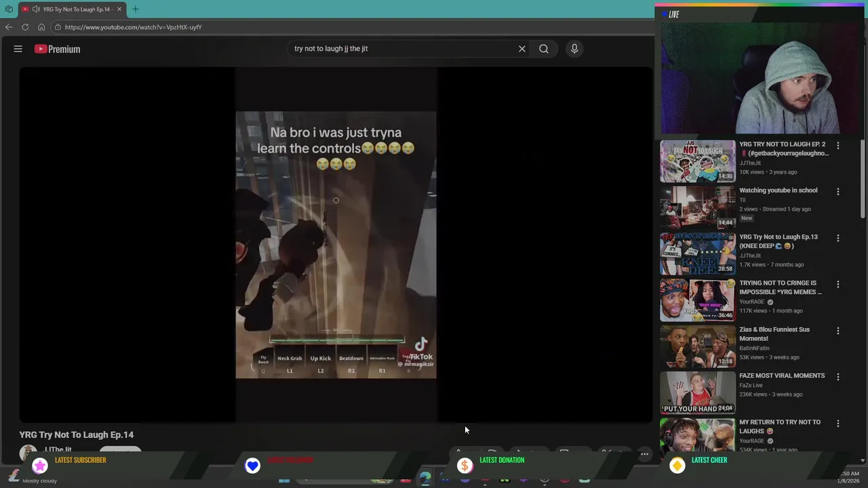Click '53K views • 3 weeks ago' text

[769, 357]
